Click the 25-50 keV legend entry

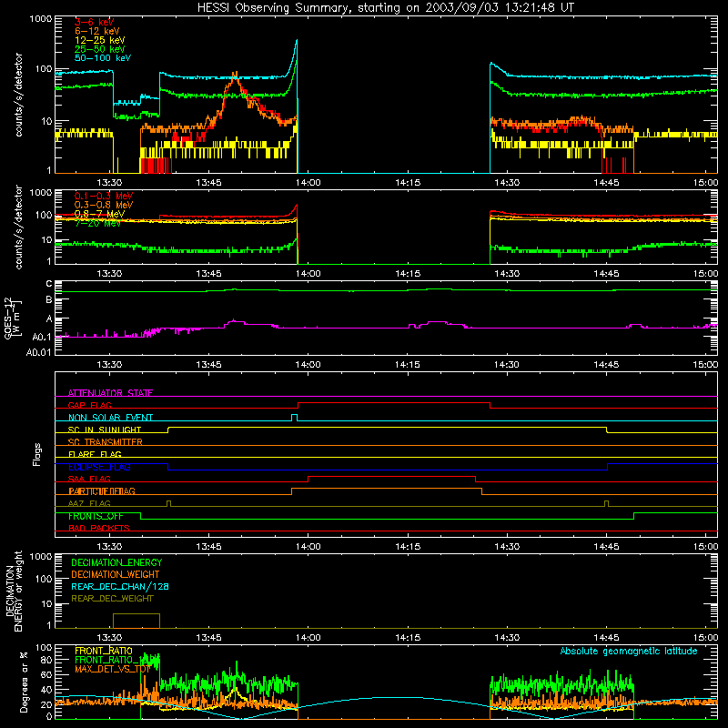pos(100,49)
